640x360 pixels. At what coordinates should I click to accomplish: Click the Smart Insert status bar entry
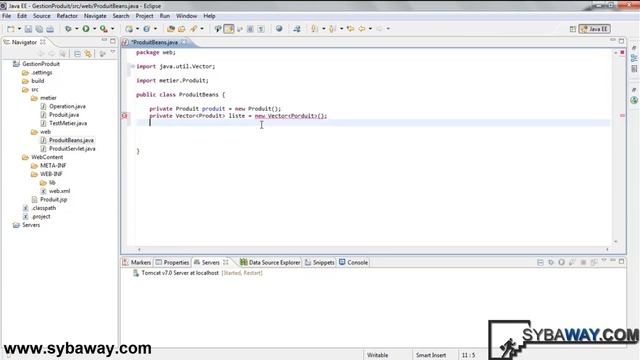click(x=431, y=355)
